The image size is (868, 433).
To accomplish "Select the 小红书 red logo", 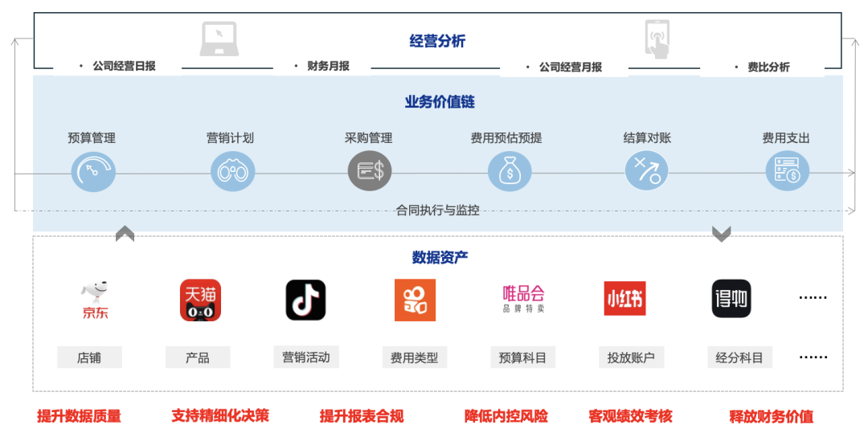I will 624,299.
